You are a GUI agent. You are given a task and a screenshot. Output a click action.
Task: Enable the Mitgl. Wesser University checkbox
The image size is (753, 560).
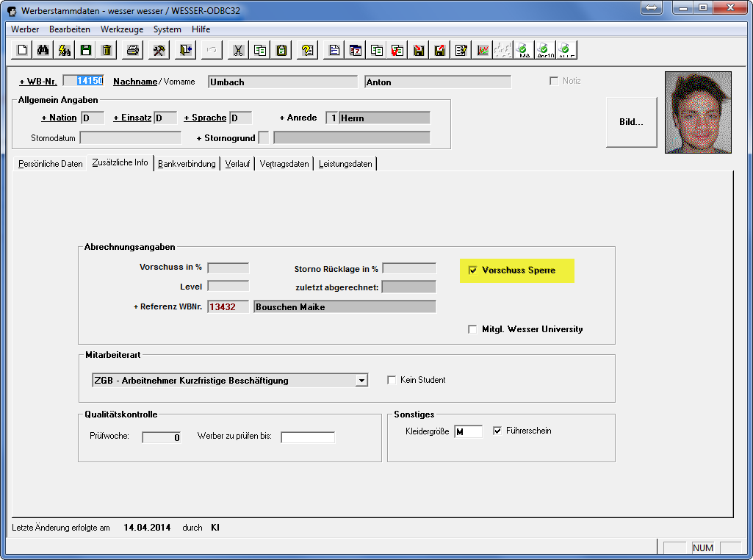(x=472, y=329)
